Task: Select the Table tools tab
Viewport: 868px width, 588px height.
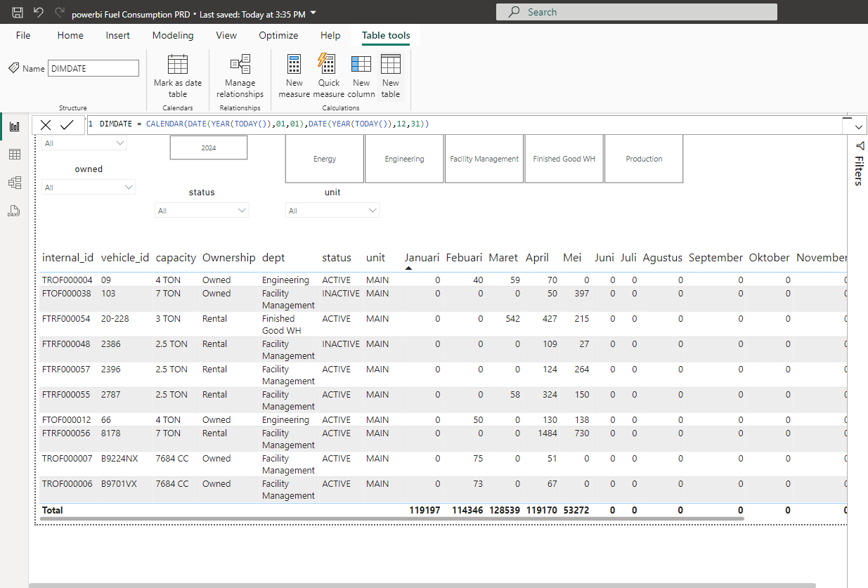Action: click(x=386, y=35)
